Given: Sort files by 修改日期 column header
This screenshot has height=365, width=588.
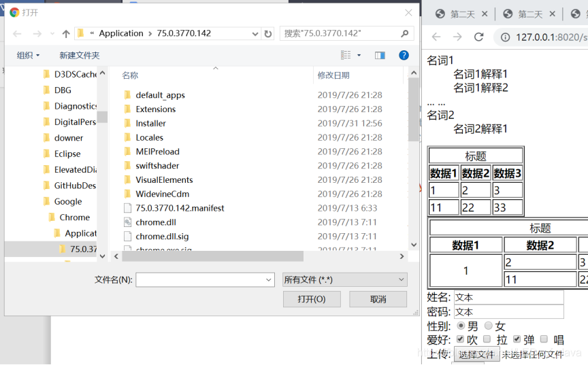Looking at the screenshot, I should (x=333, y=75).
